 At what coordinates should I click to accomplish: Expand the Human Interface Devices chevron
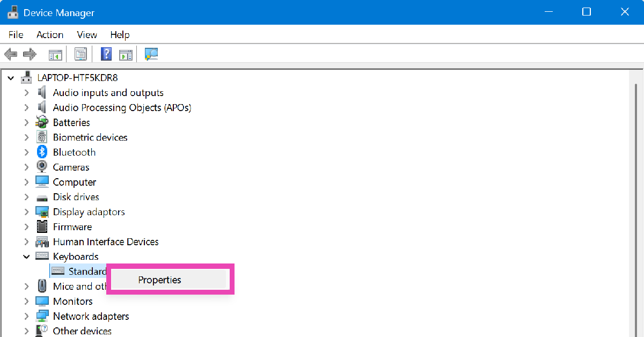pos(26,241)
